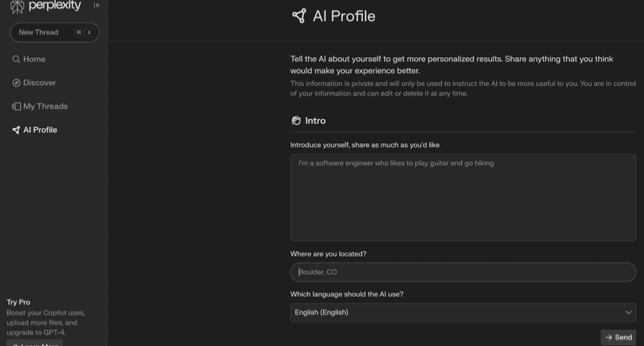Click the Perplexity logo icon

point(17,6)
